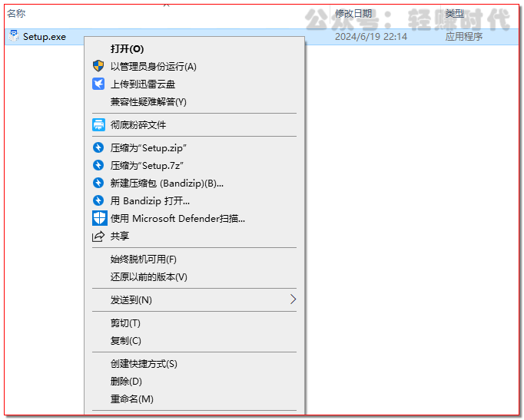This screenshot has height=420, width=524.
Task: Choose 删除(D) from the context menu
Action: point(126,382)
